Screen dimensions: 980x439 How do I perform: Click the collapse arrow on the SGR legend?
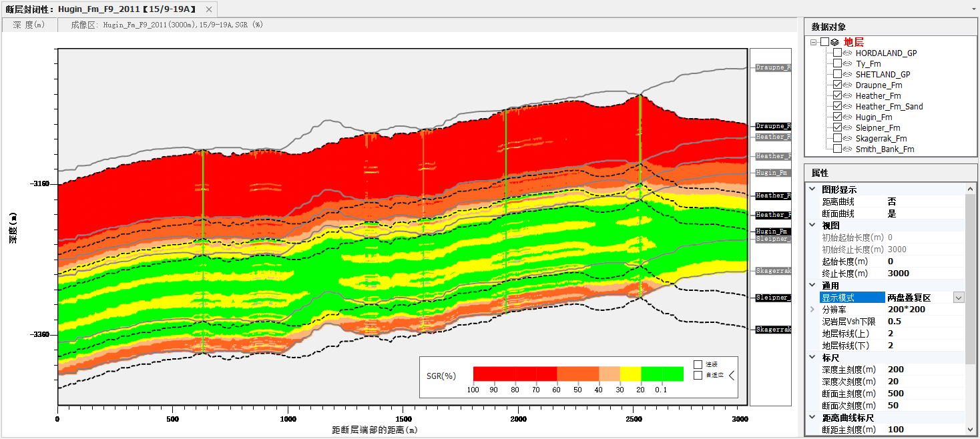(x=732, y=375)
